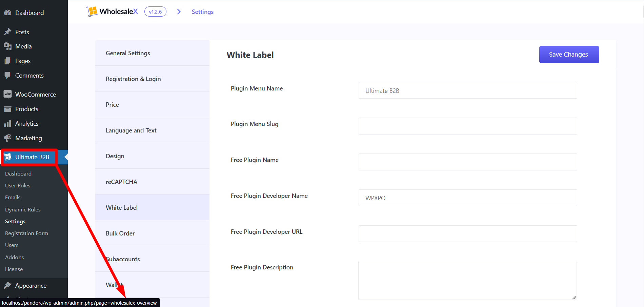
Task: Open the License submenu
Action: (14, 269)
